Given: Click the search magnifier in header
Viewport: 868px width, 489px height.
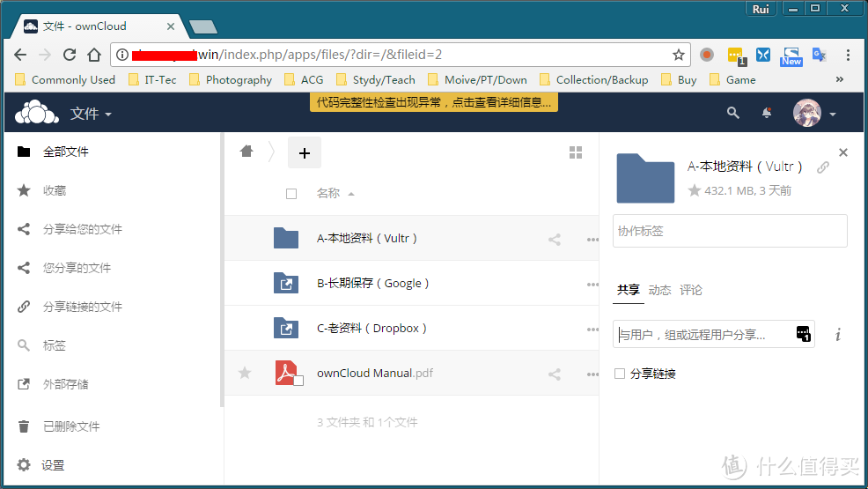Looking at the screenshot, I should tap(733, 113).
